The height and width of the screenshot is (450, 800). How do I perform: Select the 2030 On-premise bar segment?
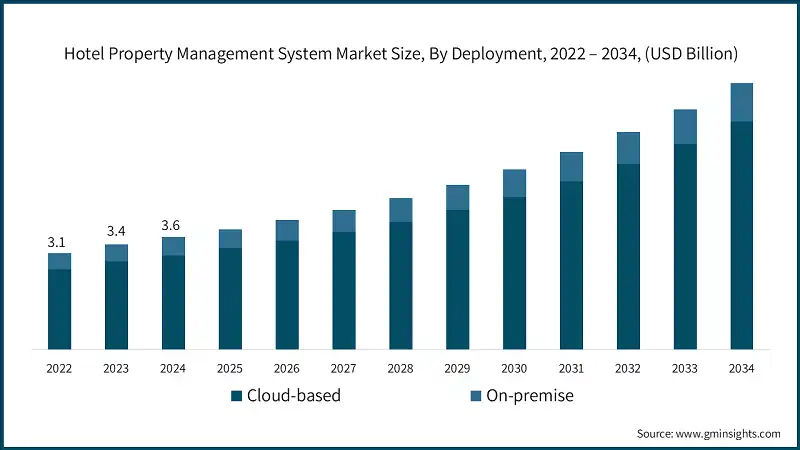tap(514, 184)
